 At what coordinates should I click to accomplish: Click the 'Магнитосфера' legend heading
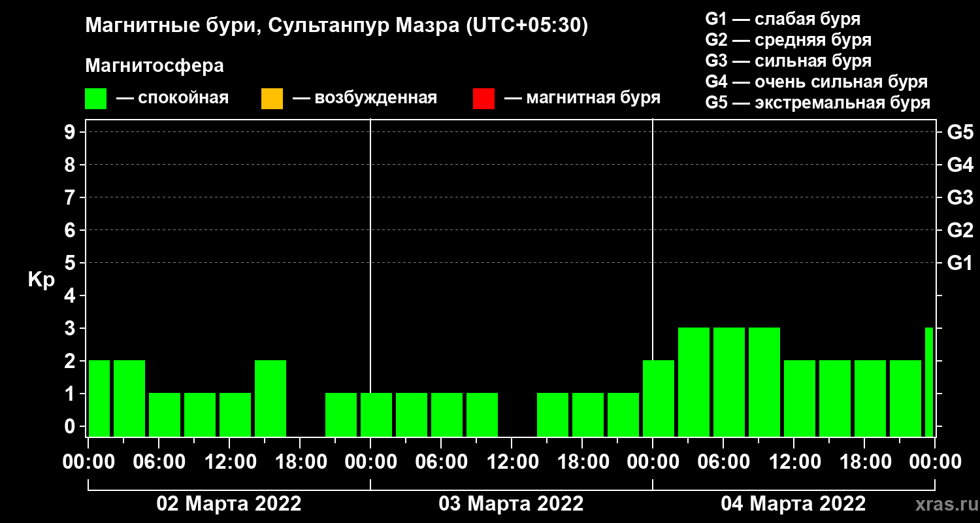pos(154,66)
